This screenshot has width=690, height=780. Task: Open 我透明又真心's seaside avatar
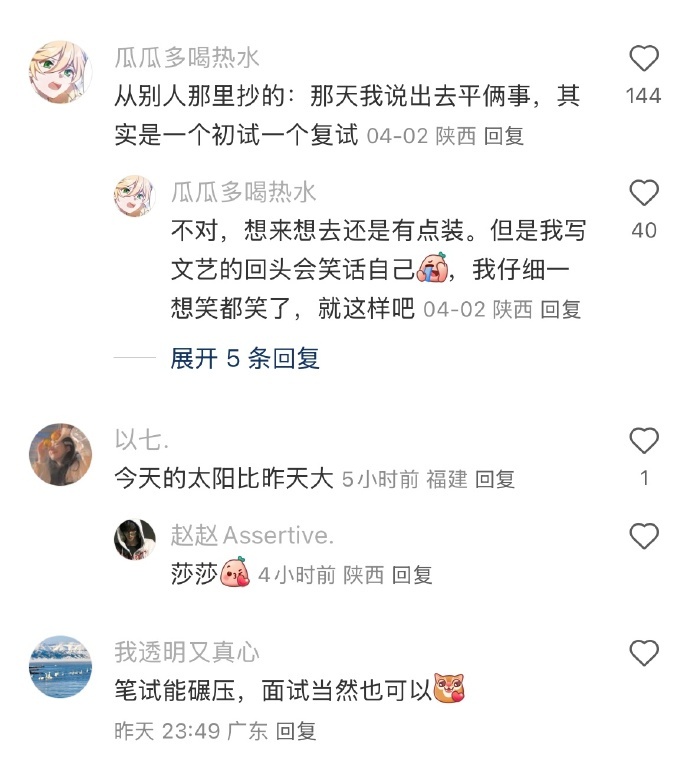point(61,667)
